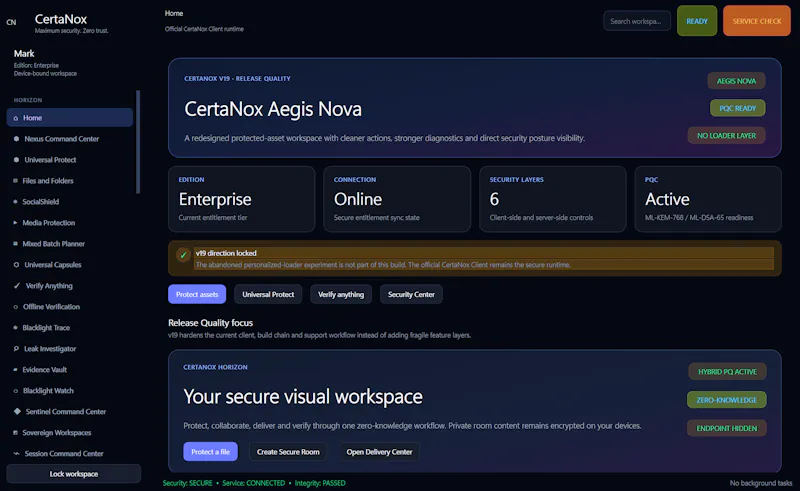This screenshot has height=491, width=800.
Task: Click the Online connection card
Action: [397, 199]
